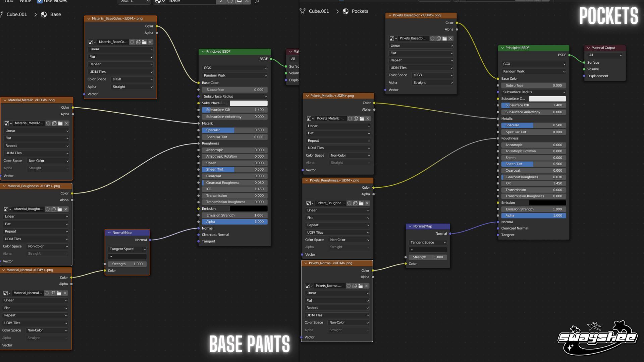
Task: Duplicate image in Pckets_Metallic node
Action: (356, 119)
